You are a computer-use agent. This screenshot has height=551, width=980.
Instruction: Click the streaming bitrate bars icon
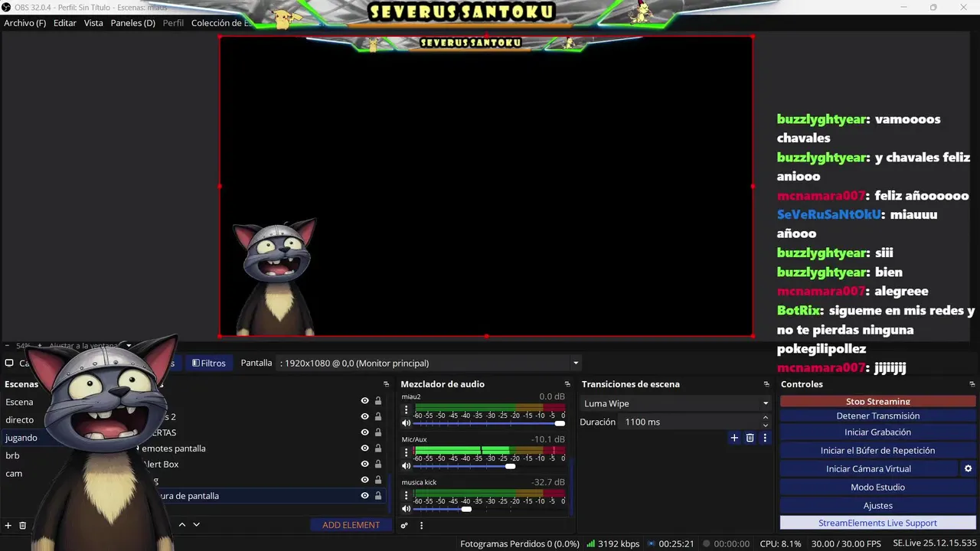590,544
